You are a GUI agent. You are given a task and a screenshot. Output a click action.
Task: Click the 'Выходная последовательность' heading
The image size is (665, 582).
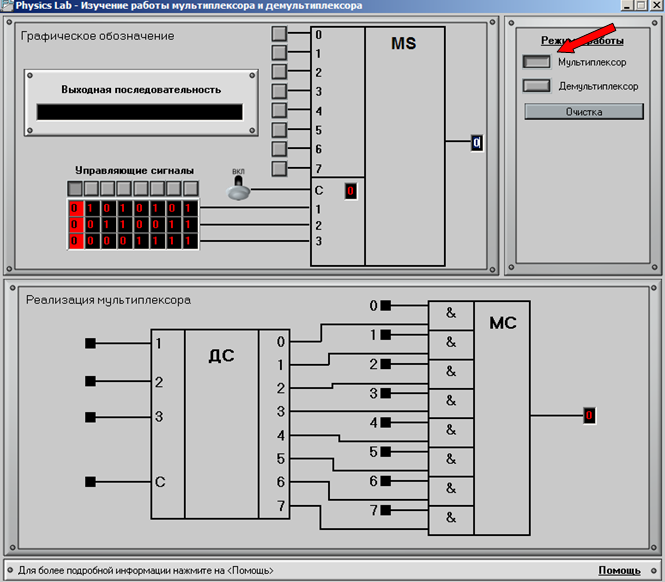[x=141, y=90]
